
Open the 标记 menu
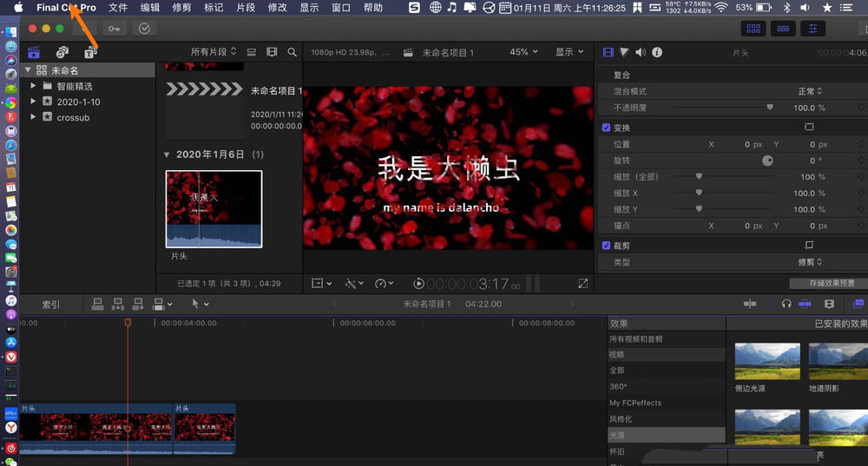click(x=214, y=7)
